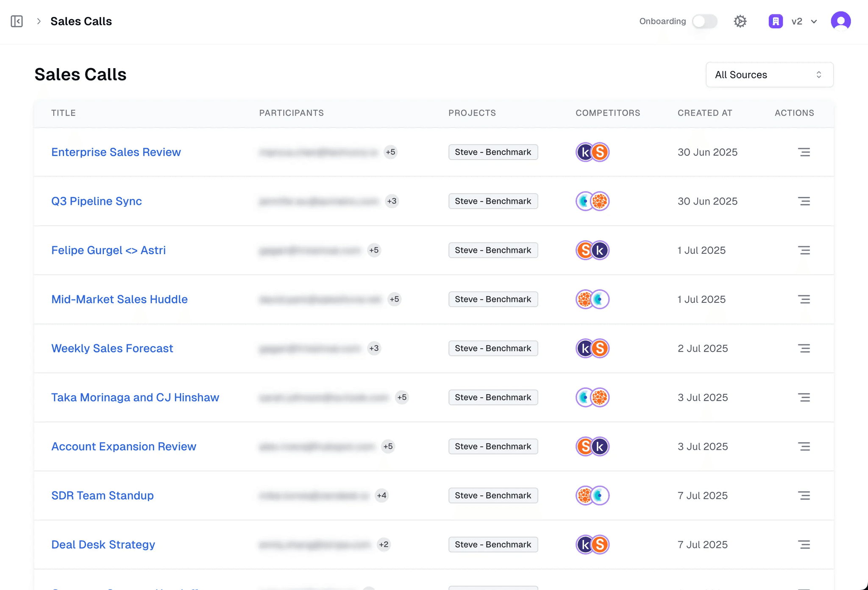Screen dimensions: 868x590
Task: Open the settings gear icon
Action: (x=740, y=21)
